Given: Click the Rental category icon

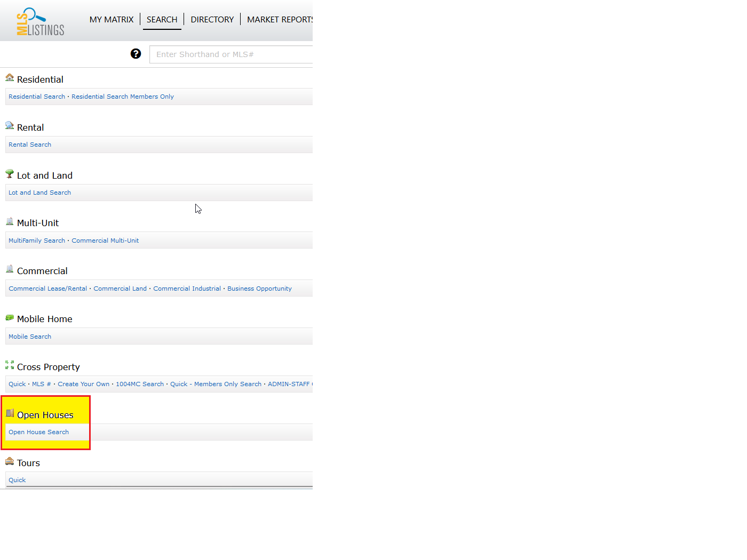Looking at the screenshot, I should pyautogui.click(x=10, y=126).
